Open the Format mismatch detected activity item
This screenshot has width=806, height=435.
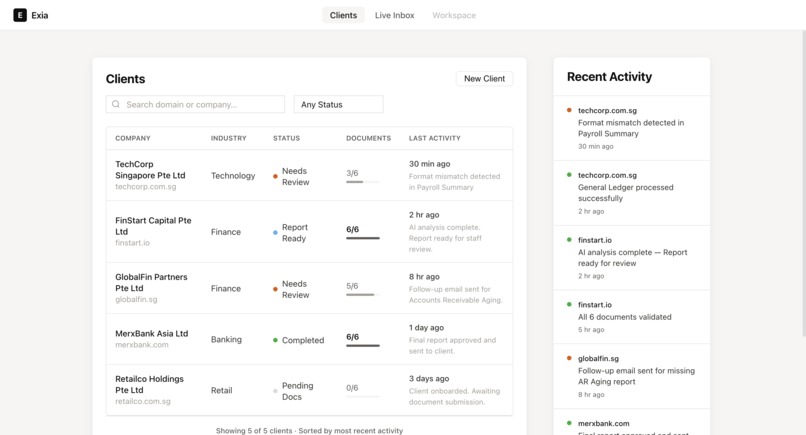coord(632,128)
